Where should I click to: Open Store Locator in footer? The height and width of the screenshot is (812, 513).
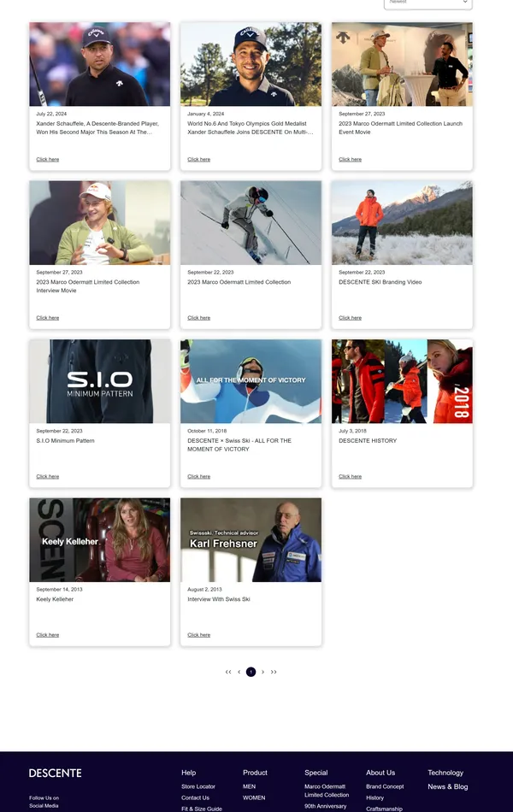[198, 786]
